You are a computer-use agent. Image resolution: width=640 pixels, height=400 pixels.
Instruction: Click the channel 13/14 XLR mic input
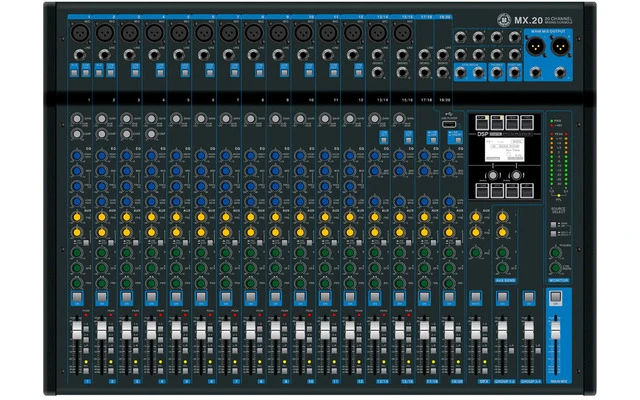(x=378, y=33)
